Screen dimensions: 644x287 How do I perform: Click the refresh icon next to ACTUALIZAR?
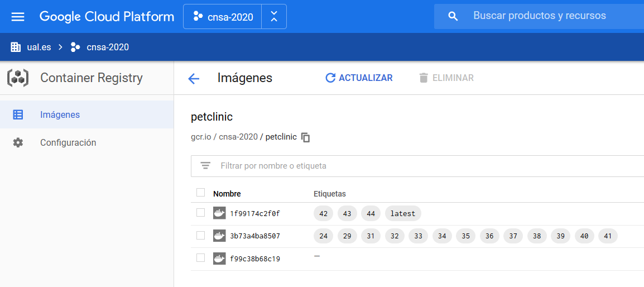coord(330,78)
